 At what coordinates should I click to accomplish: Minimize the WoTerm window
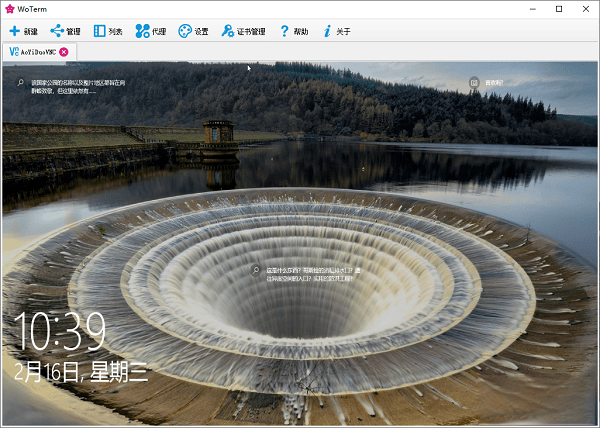[533, 9]
